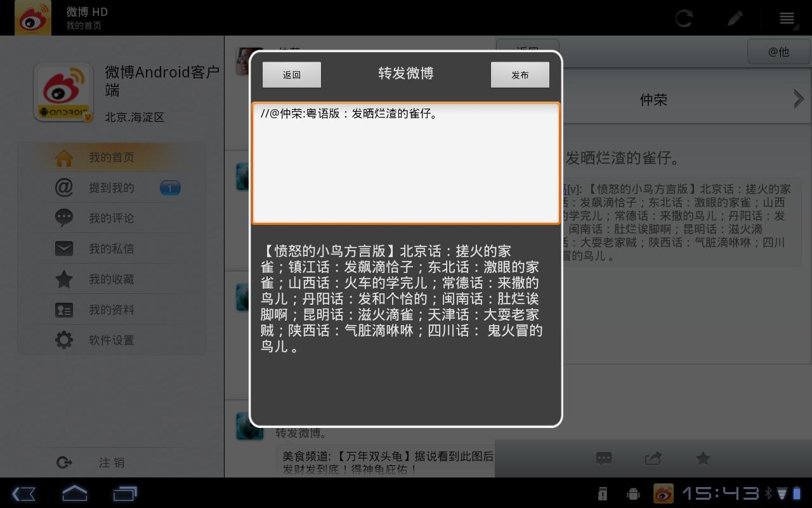
Task: Focus the repost text input field
Action: (406, 163)
